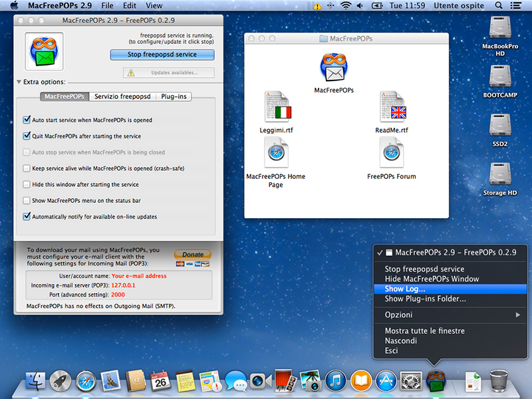Enable Hide this window after starting service
Image resolution: width=532 pixels, height=399 pixels.
point(27,184)
